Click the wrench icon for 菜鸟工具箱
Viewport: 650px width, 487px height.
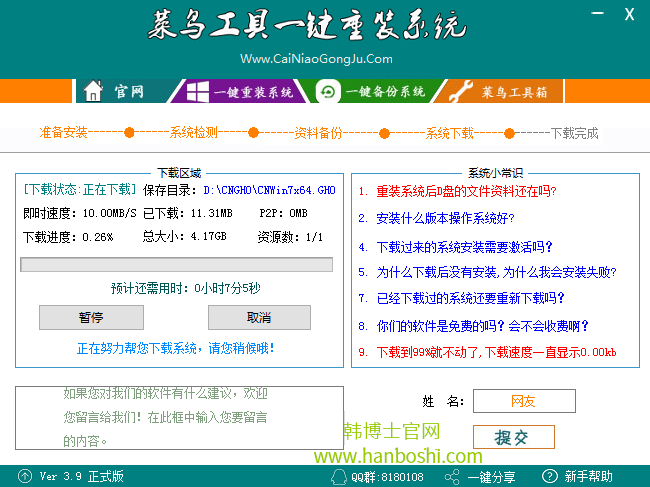coord(459,92)
